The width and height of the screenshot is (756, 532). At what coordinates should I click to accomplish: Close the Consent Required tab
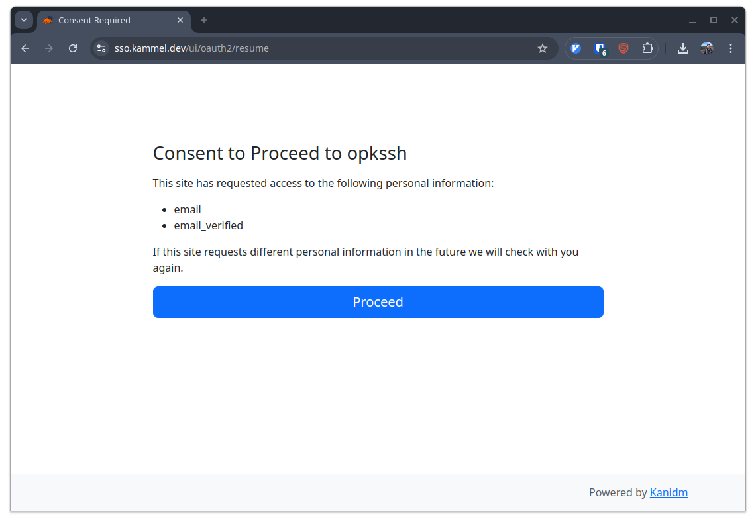(180, 21)
